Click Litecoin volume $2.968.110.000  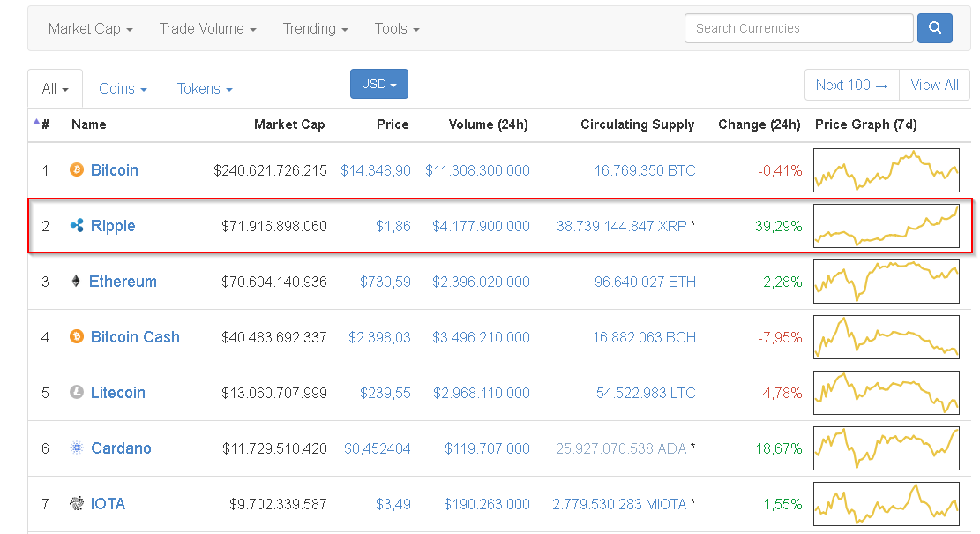[482, 394]
